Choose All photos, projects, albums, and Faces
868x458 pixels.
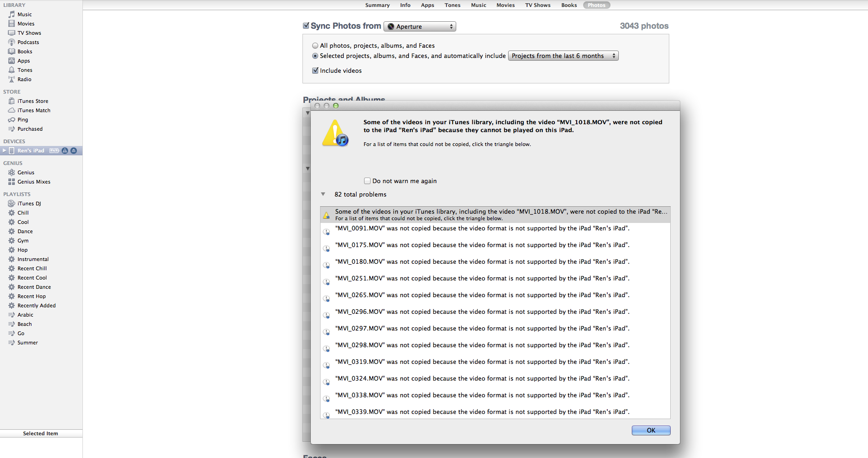(x=315, y=45)
